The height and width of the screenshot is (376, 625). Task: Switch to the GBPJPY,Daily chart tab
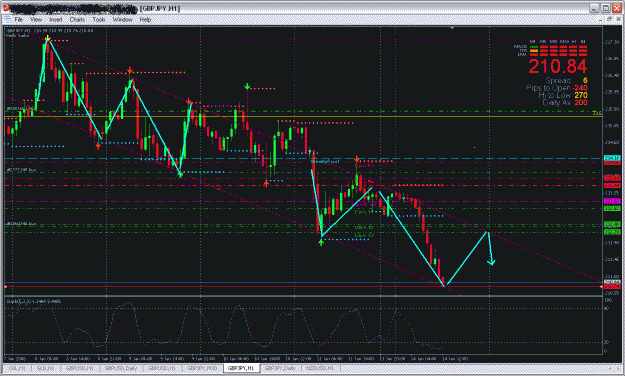click(280, 368)
